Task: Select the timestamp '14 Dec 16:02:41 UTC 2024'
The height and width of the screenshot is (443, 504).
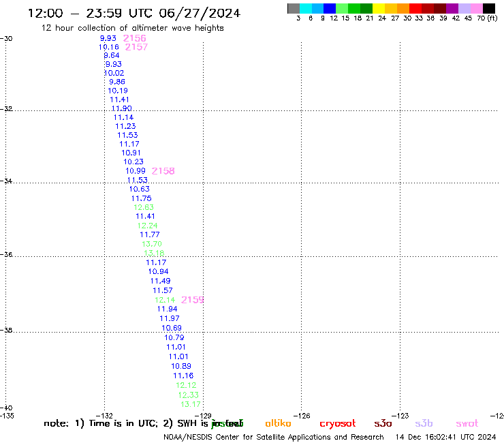Action: click(x=445, y=437)
